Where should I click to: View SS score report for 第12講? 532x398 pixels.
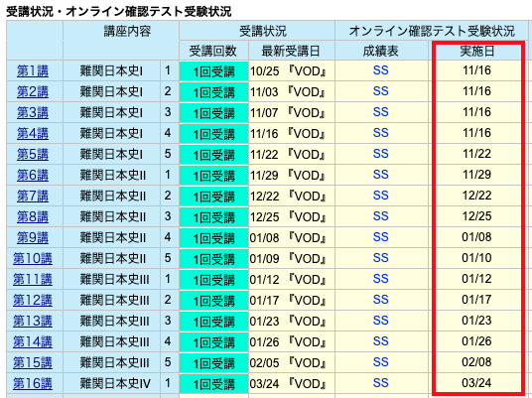[381, 300]
